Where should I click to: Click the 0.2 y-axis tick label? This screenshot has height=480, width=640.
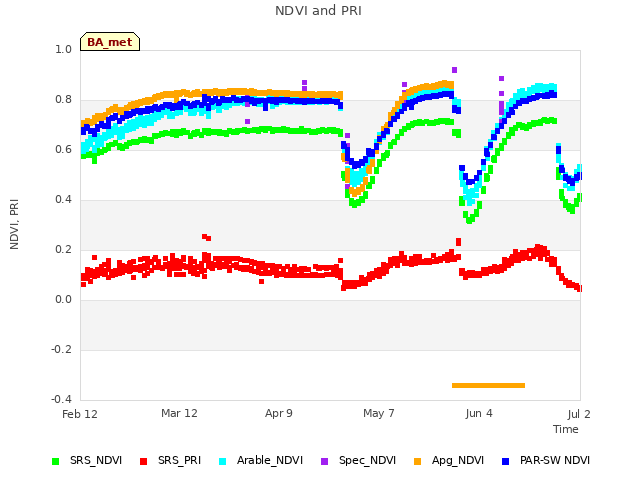click(63, 249)
